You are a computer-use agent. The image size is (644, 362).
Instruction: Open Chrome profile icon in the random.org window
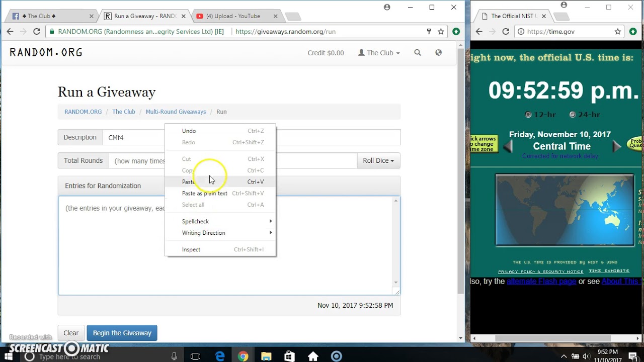pyautogui.click(x=387, y=7)
